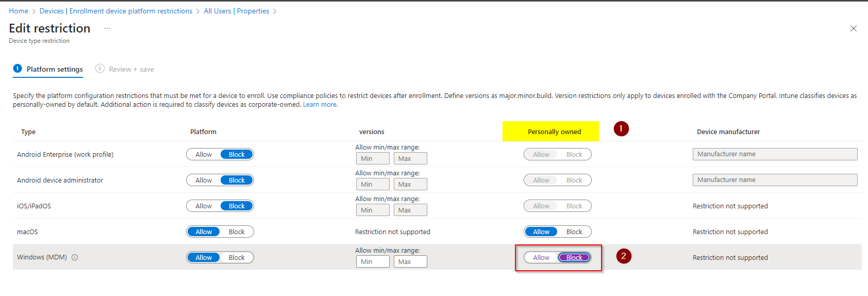Click Android Enterprise Manufacturer name field
Screen dimensions: 868x296
click(x=775, y=154)
